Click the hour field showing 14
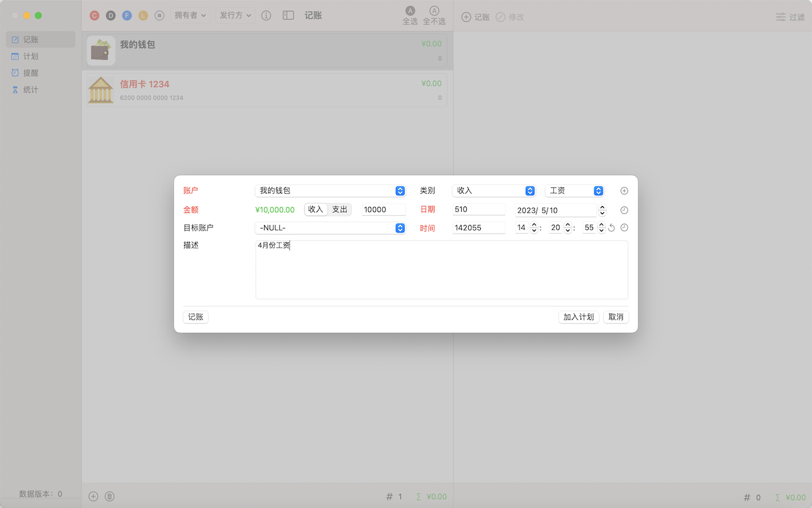The height and width of the screenshot is (508, 812). pos(522,228)
